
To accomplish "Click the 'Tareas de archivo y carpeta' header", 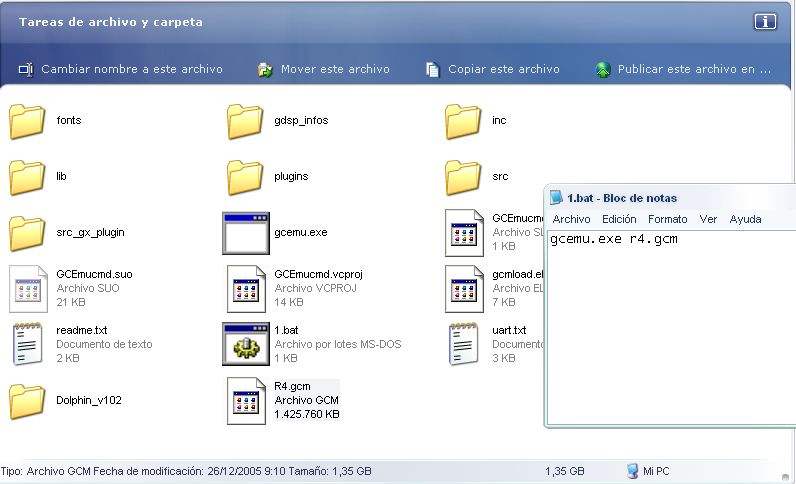I will point(111,22).
